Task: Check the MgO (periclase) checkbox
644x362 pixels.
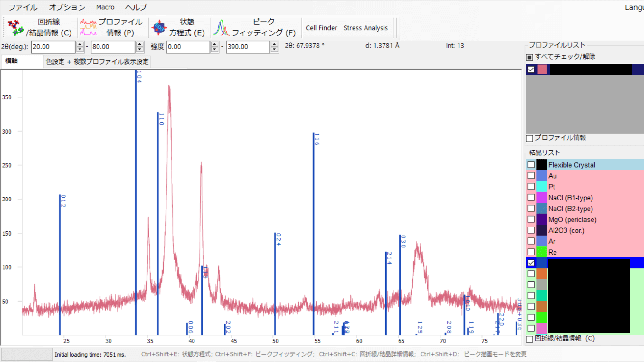Action: [x=531, y=219]
